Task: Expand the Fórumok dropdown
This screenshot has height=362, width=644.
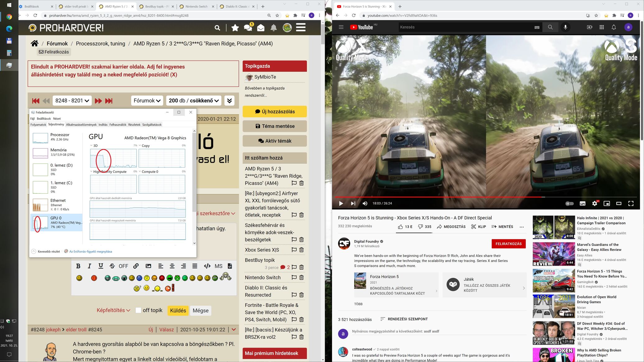Action: pyautogui.click(x=147, y=101)
